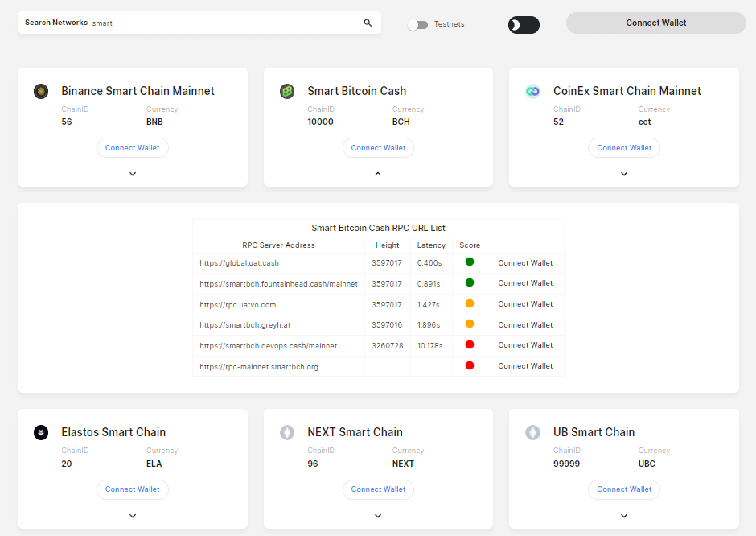Click green score dot for global.uat.cash
Image resolution: width=756 pixels, height=536 pixels.
click(x=470, y=262)
